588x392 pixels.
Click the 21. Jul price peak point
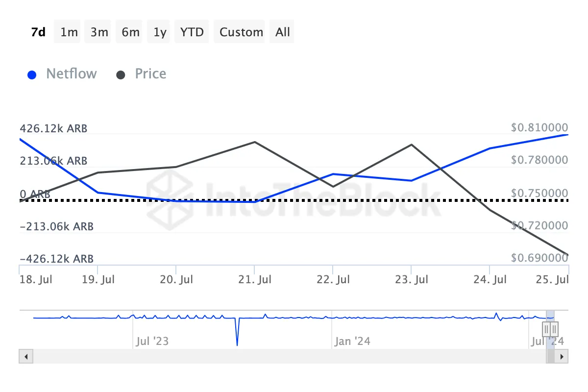pos(255,142)
